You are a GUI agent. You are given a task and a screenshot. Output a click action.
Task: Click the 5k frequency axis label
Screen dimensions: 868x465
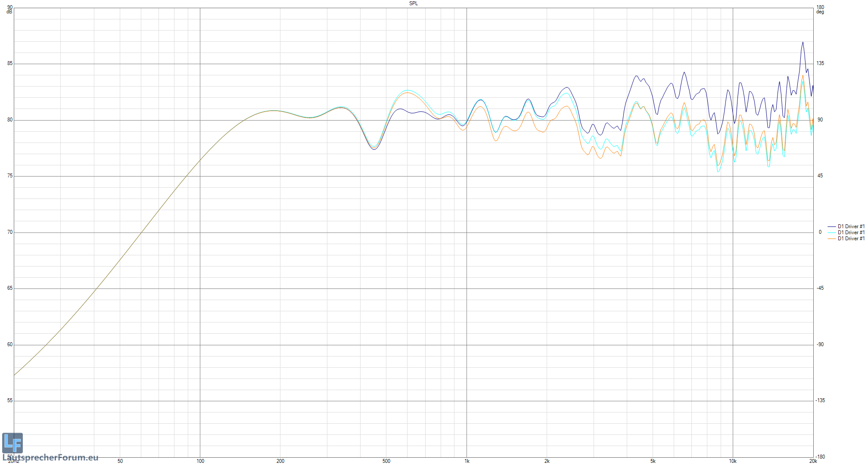(653, 461)
